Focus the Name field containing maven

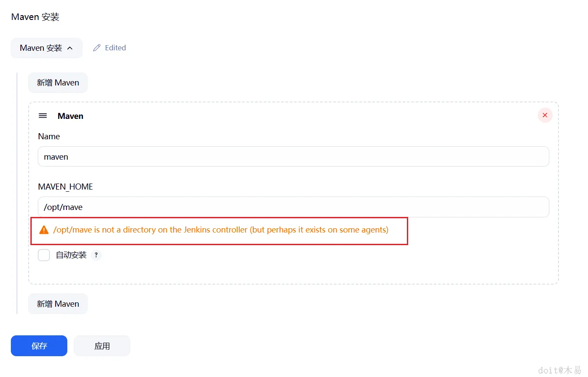pos(293,157)
